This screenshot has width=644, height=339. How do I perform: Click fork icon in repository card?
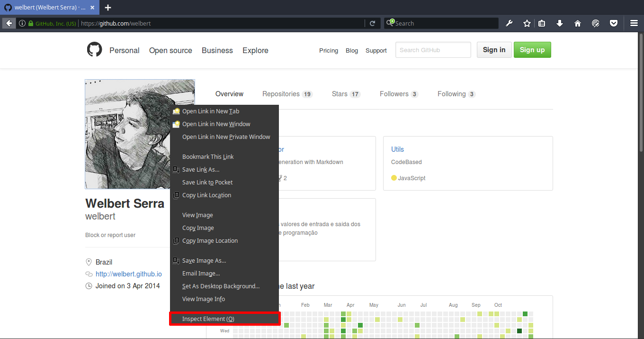click(x=280, y=178)
